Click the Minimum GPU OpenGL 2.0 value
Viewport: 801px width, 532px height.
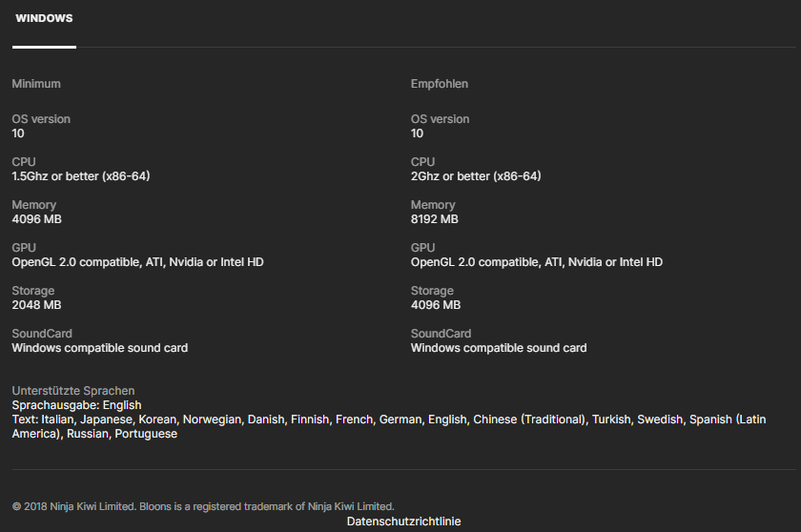137,262
